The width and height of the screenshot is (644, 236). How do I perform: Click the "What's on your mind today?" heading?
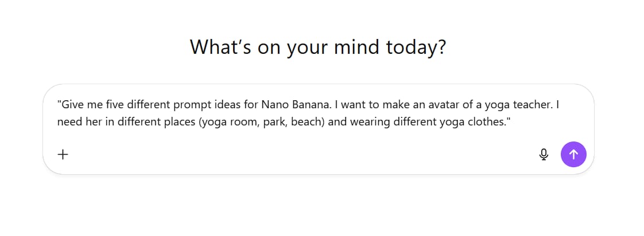[x=318, y=47]
